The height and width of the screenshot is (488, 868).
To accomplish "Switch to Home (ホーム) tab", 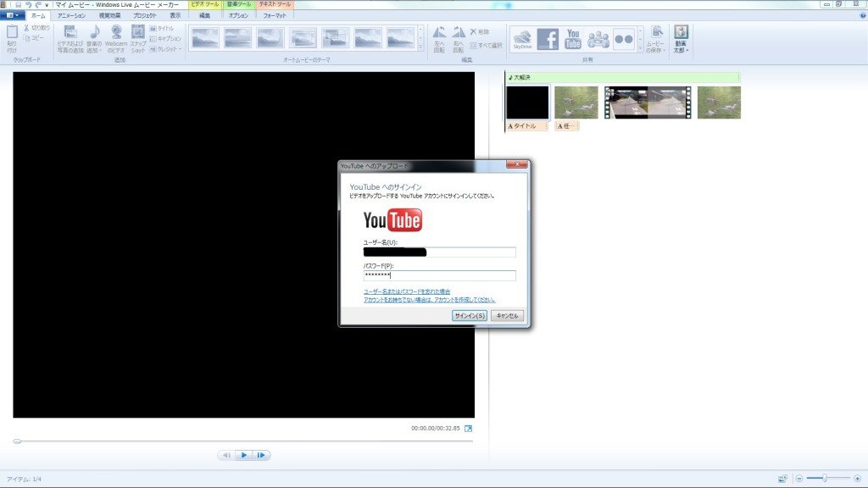I will pos(38,15).
